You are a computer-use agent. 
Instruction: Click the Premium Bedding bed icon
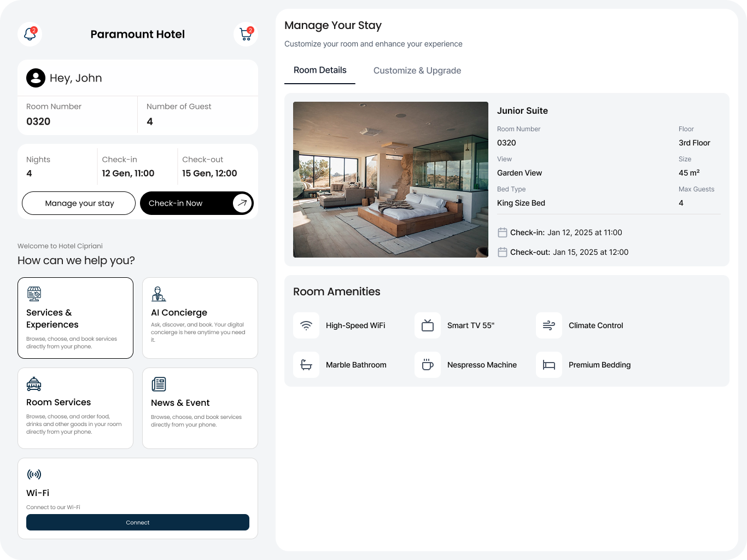point(549,365)
